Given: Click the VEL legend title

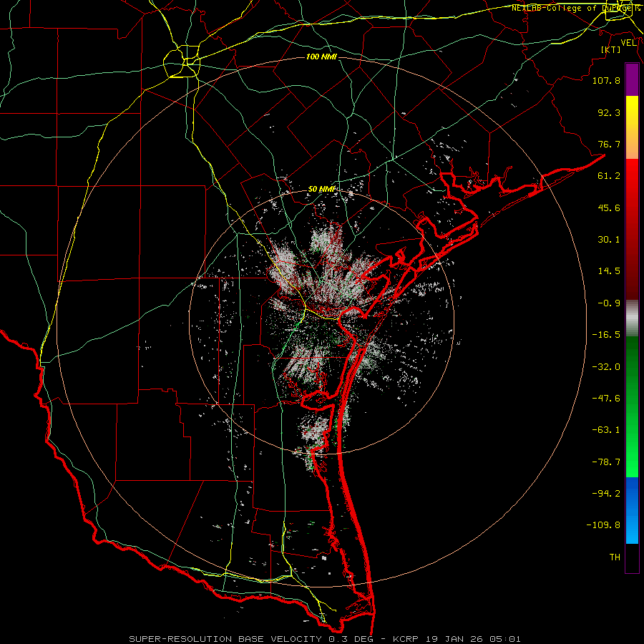Looking at the screenshot, I should (629, 43).
